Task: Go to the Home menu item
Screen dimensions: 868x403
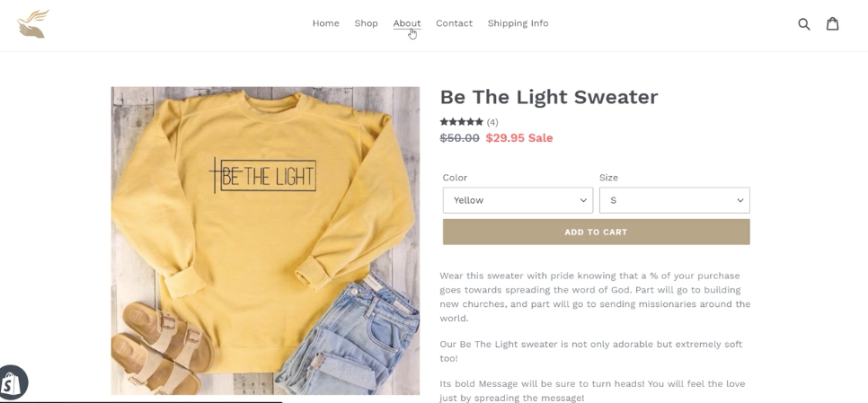Action: pyautogui.click(x=325, y=23)
